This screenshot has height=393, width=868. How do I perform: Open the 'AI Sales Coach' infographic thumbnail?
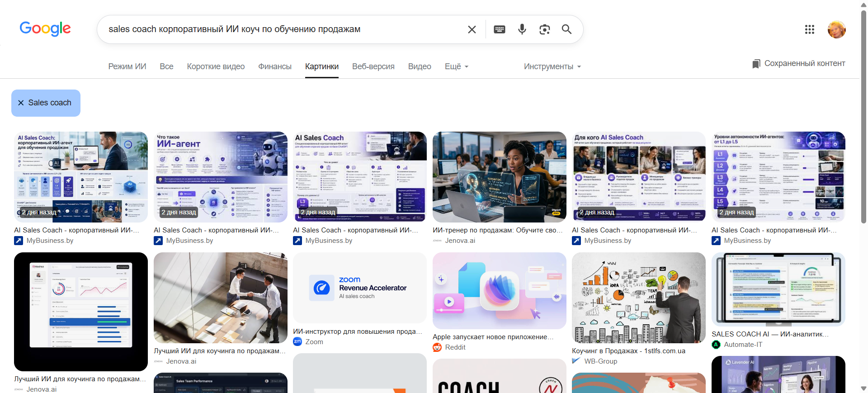360,177
